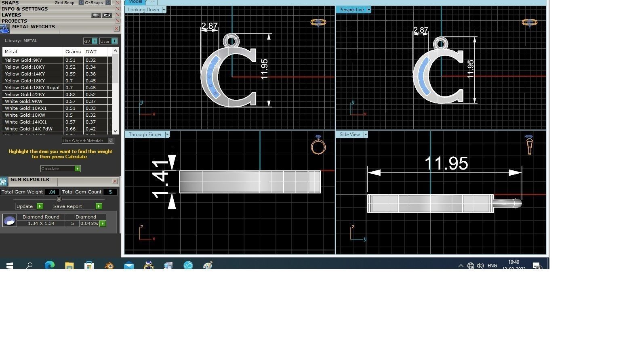Click the Diamond Round gem thumbnail
This screenshot has height=355, width=644.
[9, 221]
